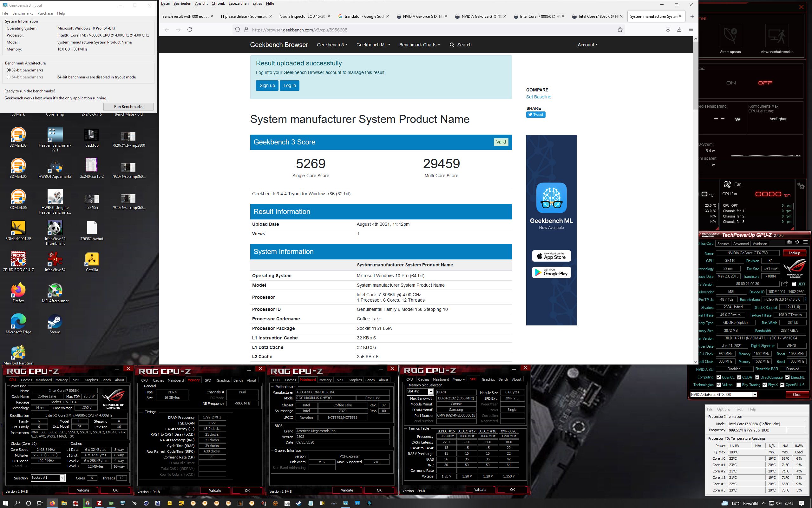Click the GPU-Z BIOS version share icon
This screenshot has height=508, width=812.
click(784, 284)
